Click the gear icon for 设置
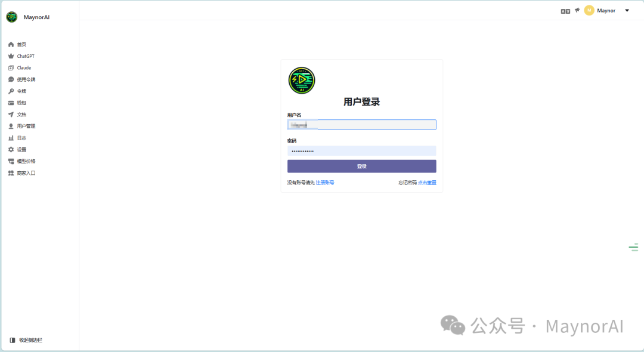 tap(11, 150)
